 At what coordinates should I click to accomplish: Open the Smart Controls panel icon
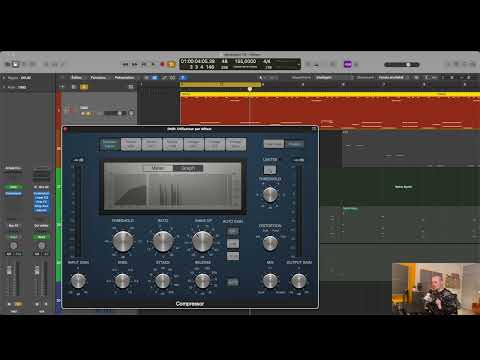(46, 64)
